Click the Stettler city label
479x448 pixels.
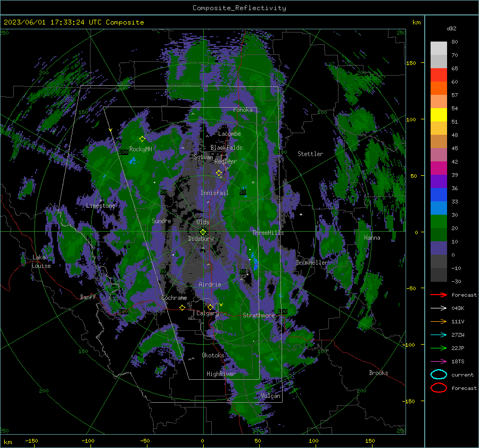click(x=310, y=154)
